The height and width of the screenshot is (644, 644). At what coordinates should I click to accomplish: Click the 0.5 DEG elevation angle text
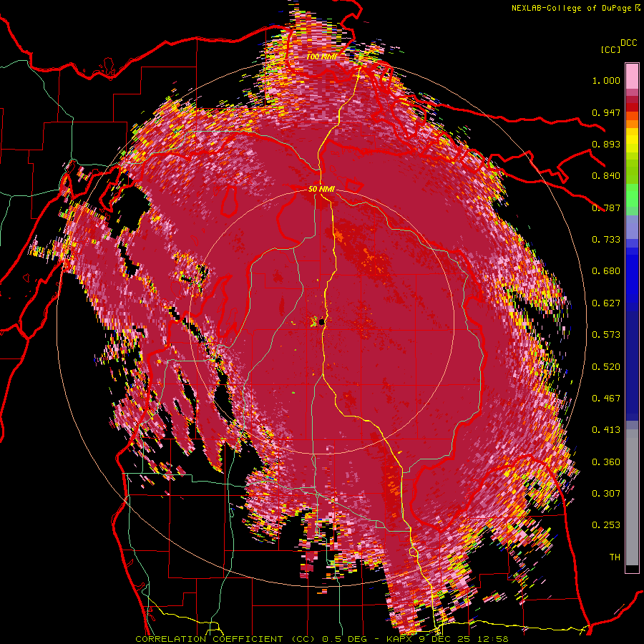pyautogui.click(x=344, y=639)
